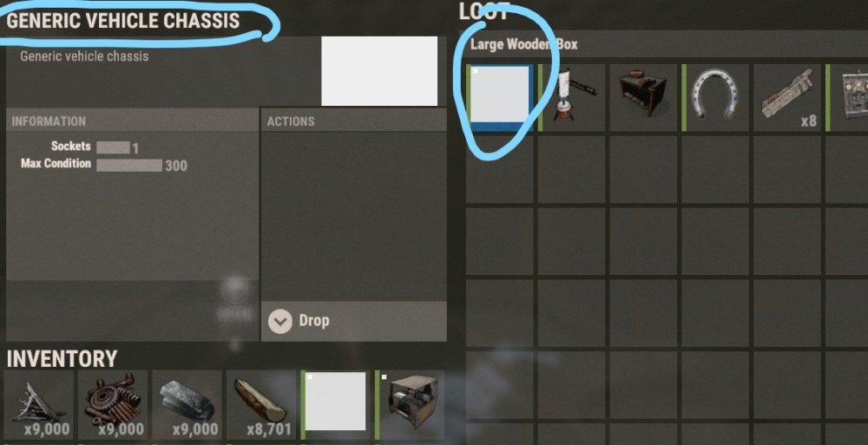The image size is (868, 445).
Task: Select the x8 stacked item in the loot box
Action: [787, 97]
